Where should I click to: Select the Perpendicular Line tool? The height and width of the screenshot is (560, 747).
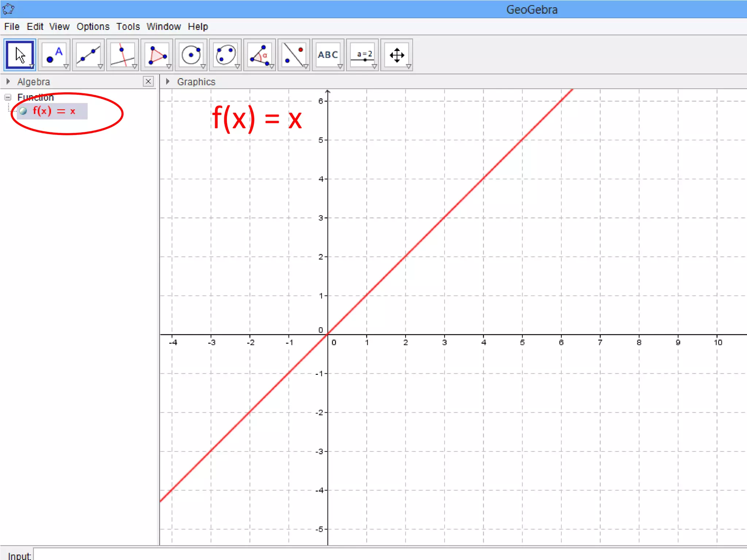123,55
